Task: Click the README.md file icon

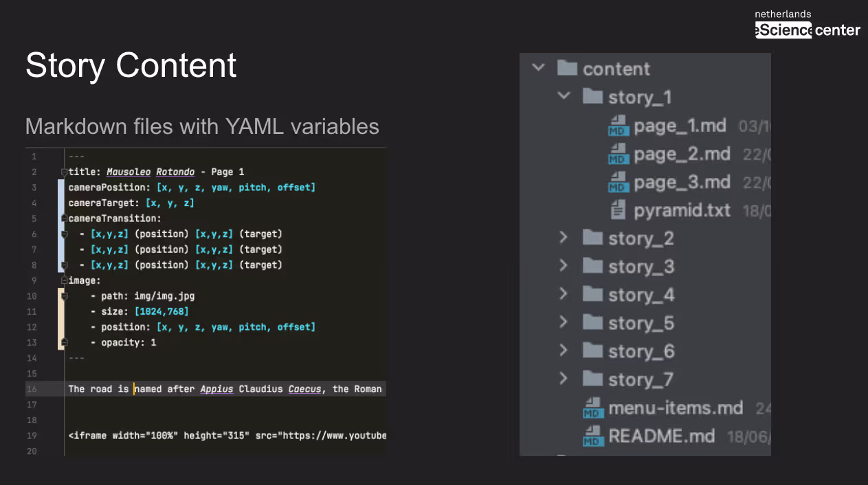Action: 594,436
